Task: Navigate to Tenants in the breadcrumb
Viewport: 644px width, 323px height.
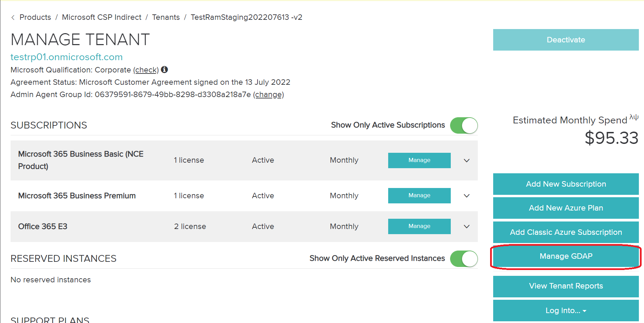Action: coord(166,17)
